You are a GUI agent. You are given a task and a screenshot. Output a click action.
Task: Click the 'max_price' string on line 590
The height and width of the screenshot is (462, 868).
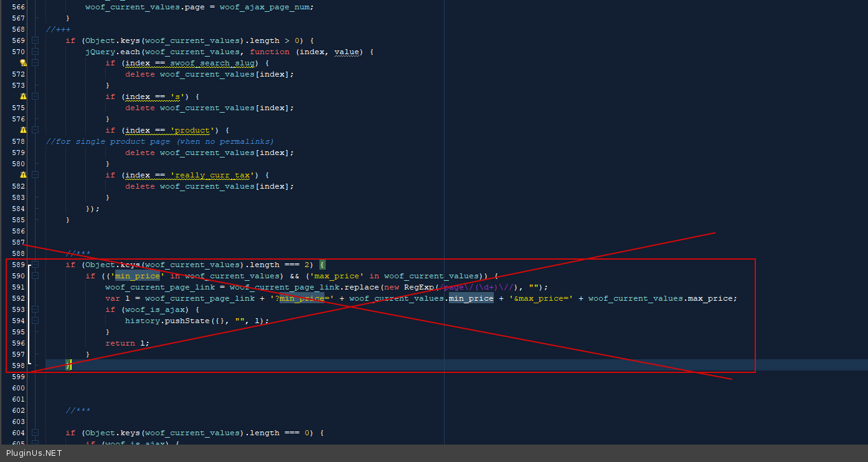pos(337,276)
